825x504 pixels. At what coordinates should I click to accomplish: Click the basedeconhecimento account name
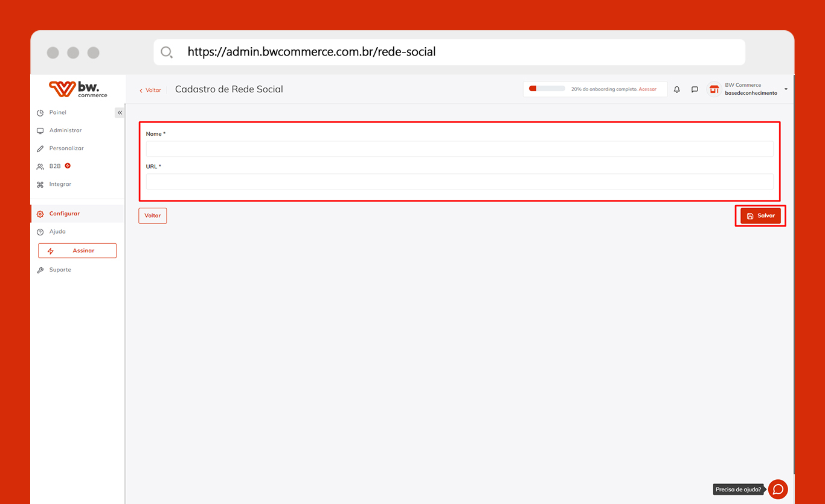tap(751, 94)
